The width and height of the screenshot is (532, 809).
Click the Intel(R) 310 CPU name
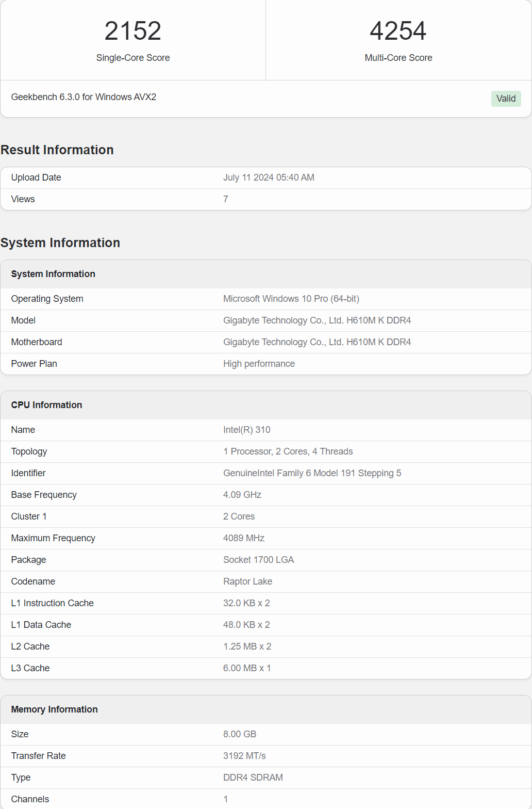coord(246,430)
